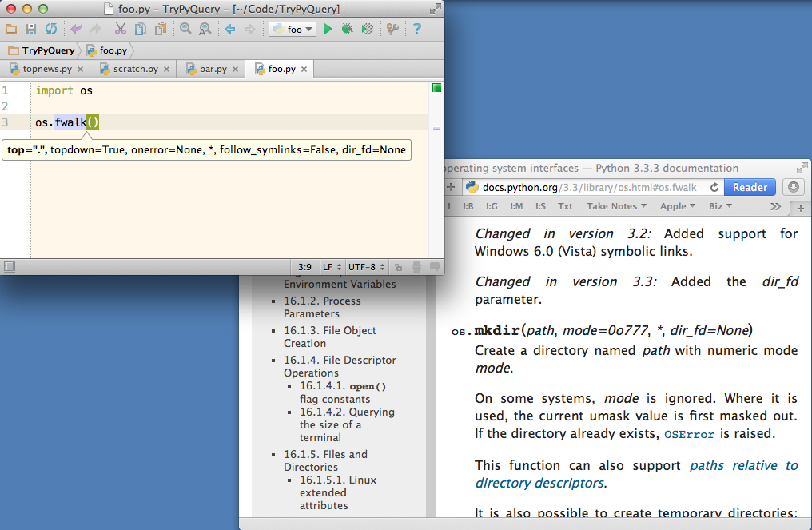Navigate forward with the gray right arrow
This screenshot has height=530, width=812.
(x=250, y=29)
